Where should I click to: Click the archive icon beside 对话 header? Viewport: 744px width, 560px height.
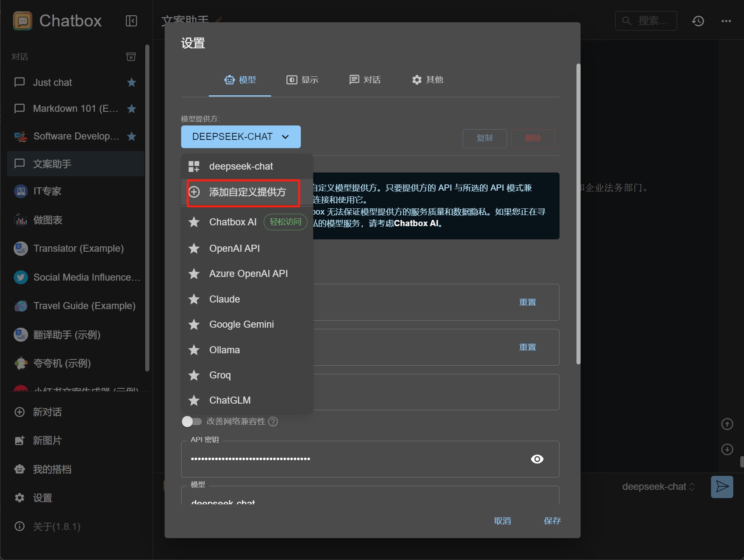131,57
